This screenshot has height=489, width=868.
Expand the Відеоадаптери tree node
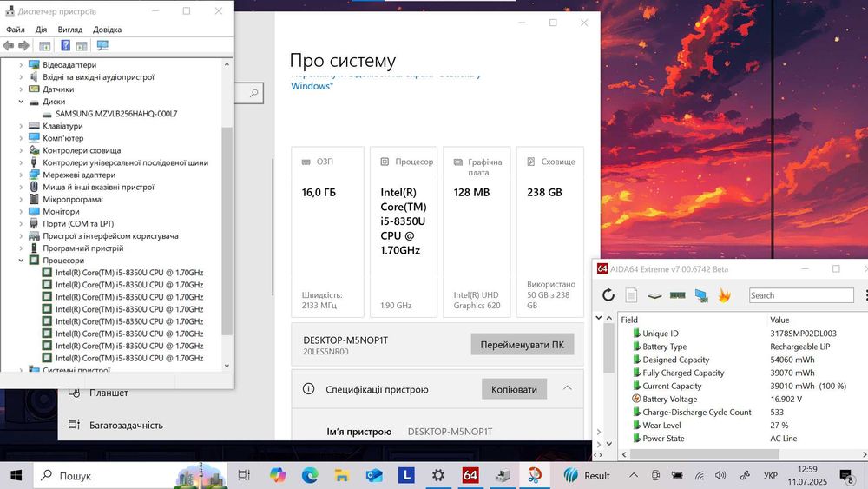[x=21, y=65]
